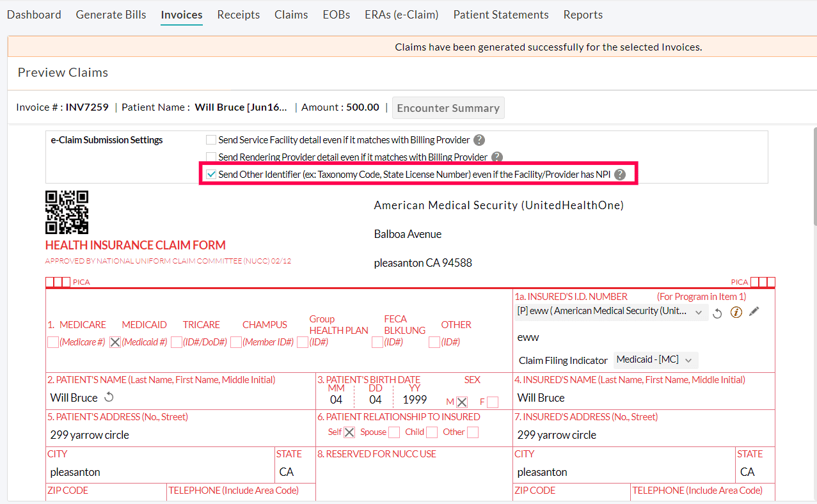817x504 pixels.
Task: Click refresh icon next to patient name Will Bruce
Action: tap(109, 397)
